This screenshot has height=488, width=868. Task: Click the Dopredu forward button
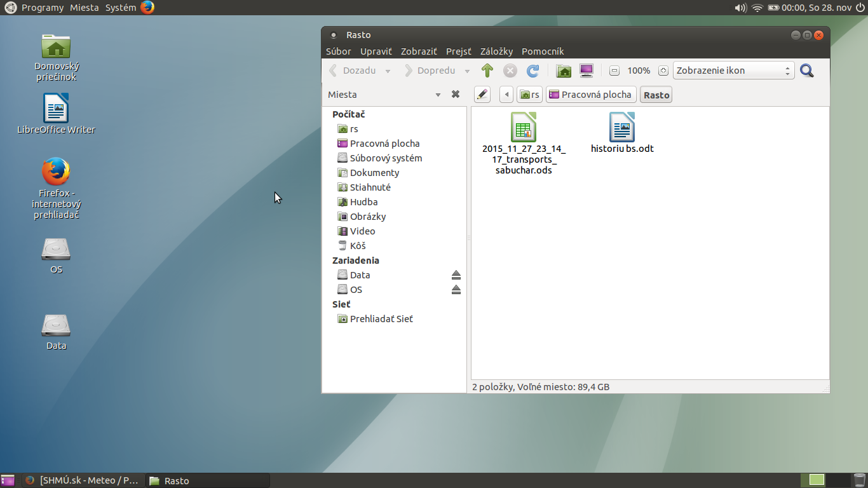point(430,71)
